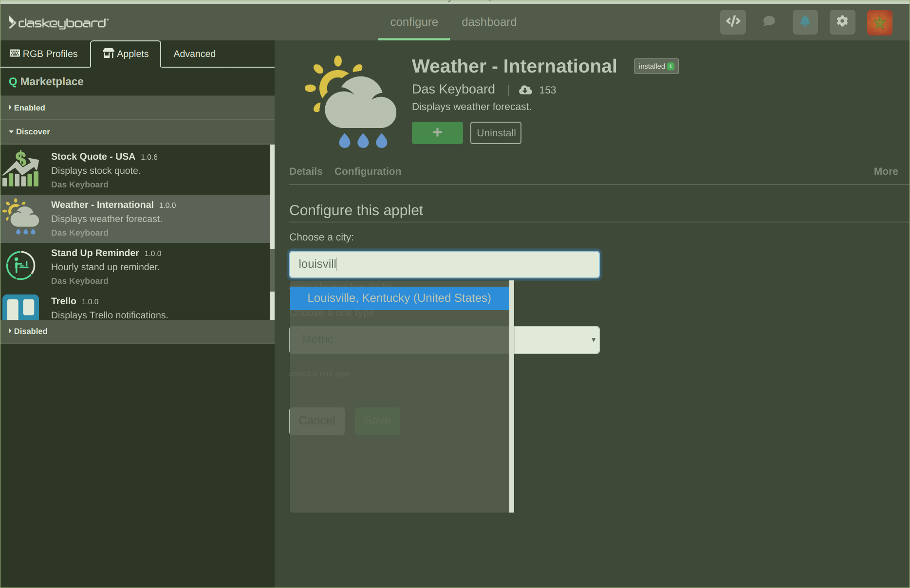
Task: Click the green plus install button
Action: point(437,132)
